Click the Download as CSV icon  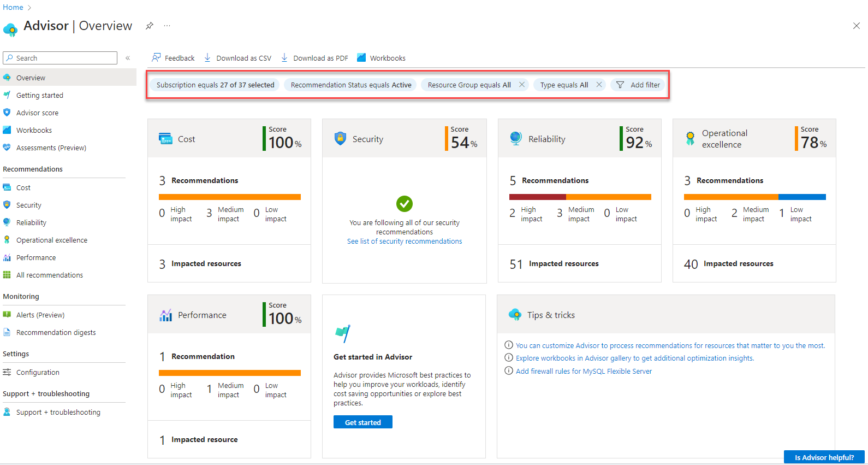pos(207,58)
